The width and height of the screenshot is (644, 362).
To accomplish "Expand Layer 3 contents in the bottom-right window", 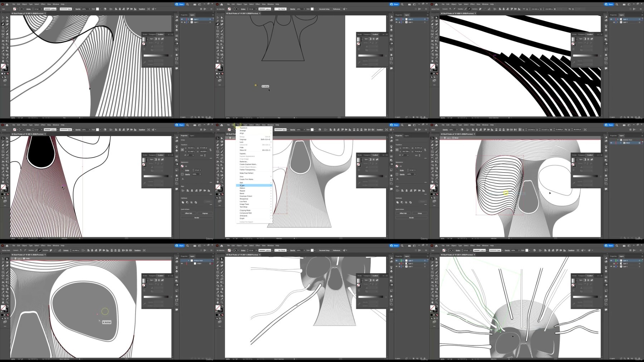I will [617, 261].
